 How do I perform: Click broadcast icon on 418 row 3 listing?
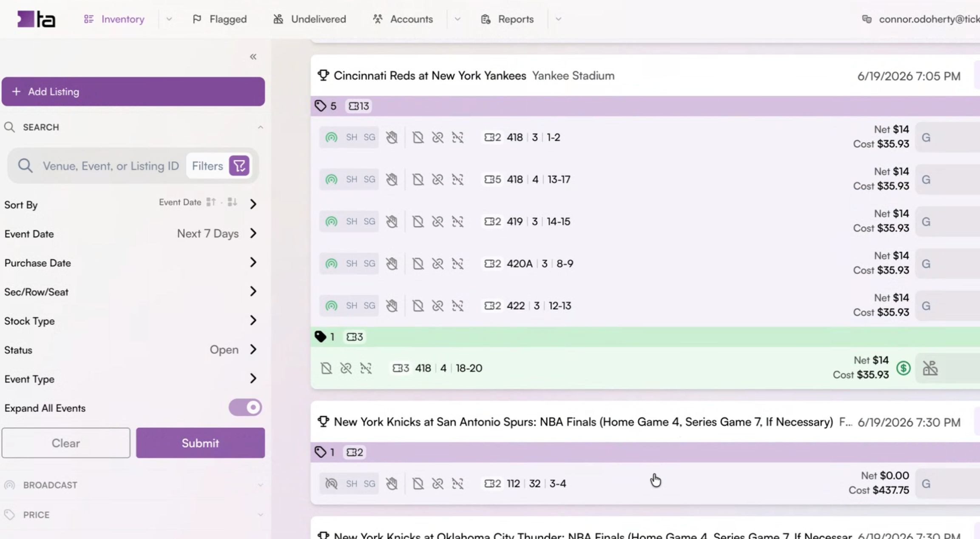pyautogui.click(x=331, y=137)
